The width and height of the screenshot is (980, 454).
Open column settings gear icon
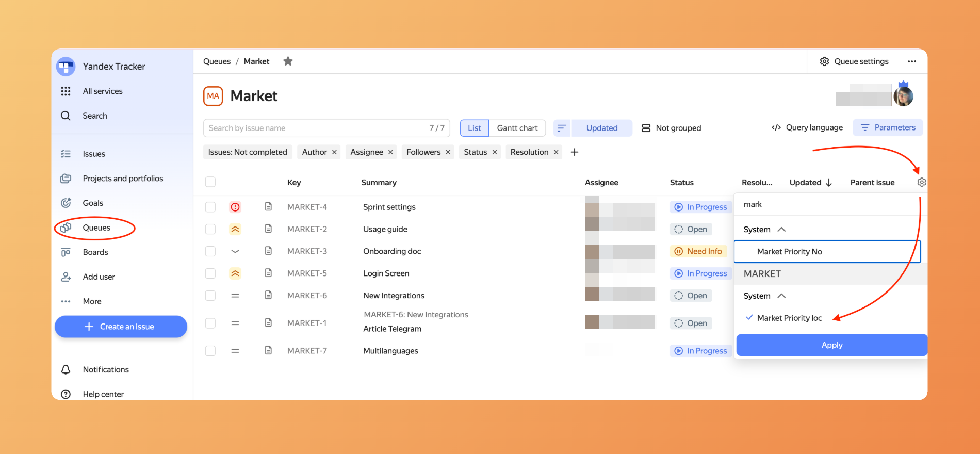922,182
